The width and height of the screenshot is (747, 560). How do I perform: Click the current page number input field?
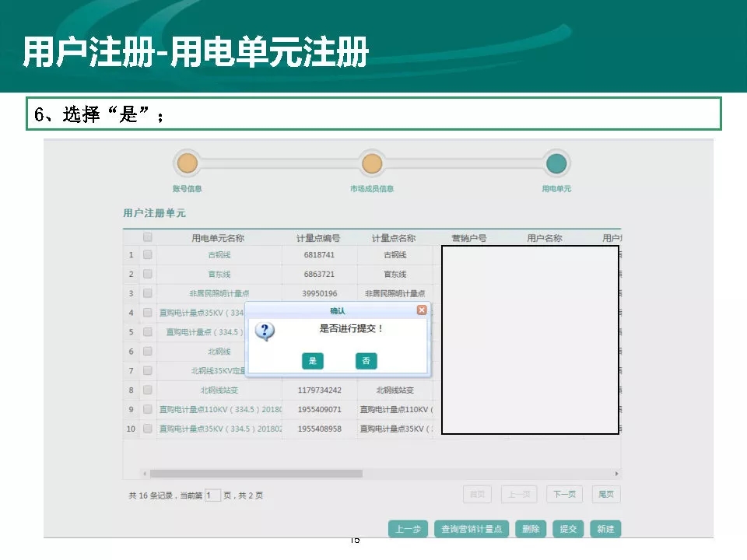pos(212,495)
